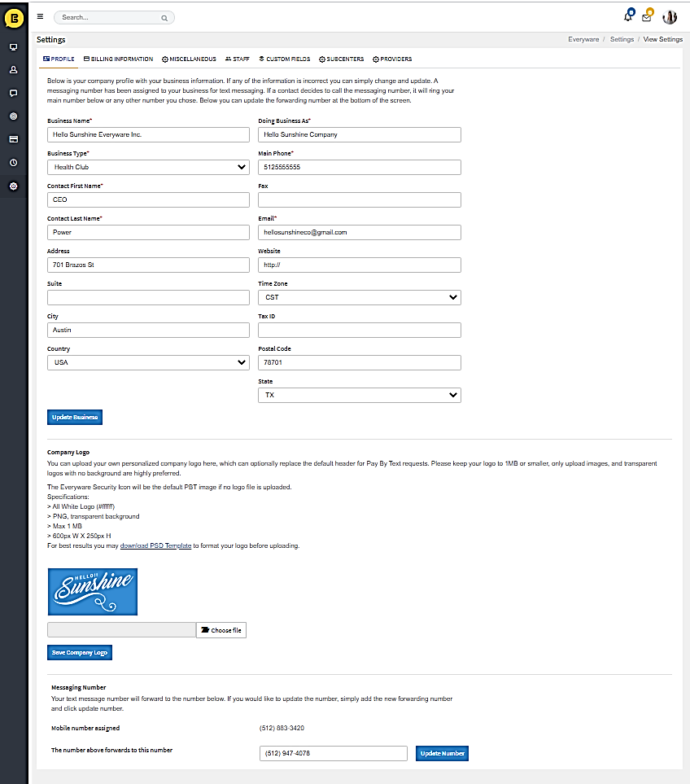690x784 pixels.
Task: Click the assigned number (512) 883-3420
Action: [x=282, y=728]
